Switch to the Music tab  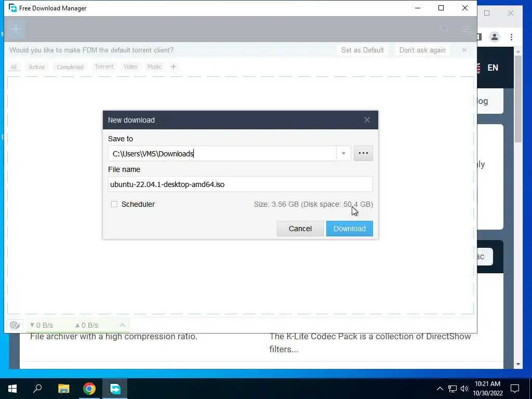pyautogui.click(x=154, y=66)
